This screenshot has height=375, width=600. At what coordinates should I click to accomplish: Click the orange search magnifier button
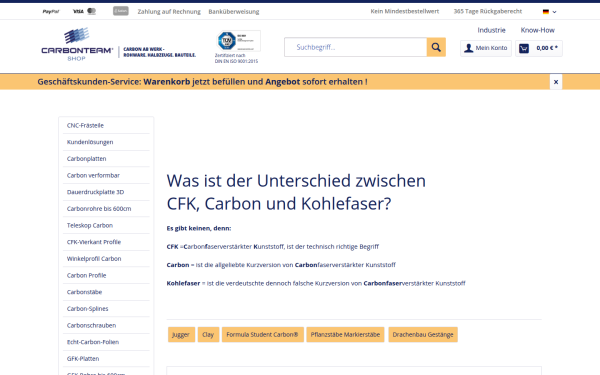(436, 47)
